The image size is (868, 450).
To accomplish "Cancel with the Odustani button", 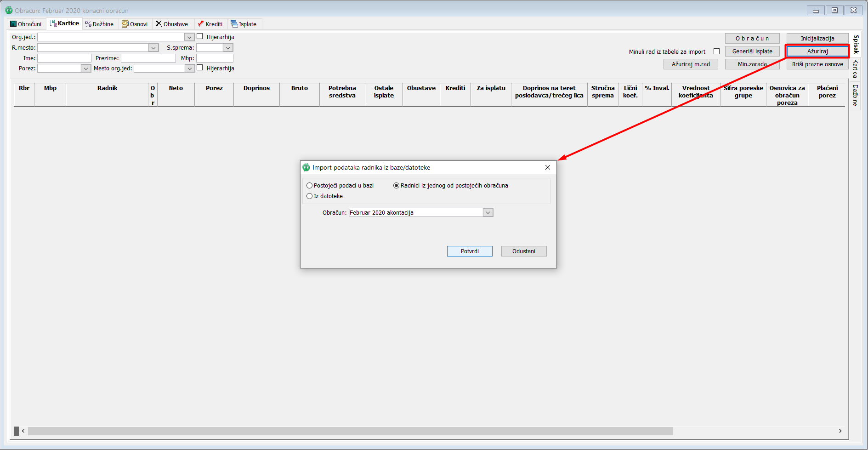I will (524, 251).
